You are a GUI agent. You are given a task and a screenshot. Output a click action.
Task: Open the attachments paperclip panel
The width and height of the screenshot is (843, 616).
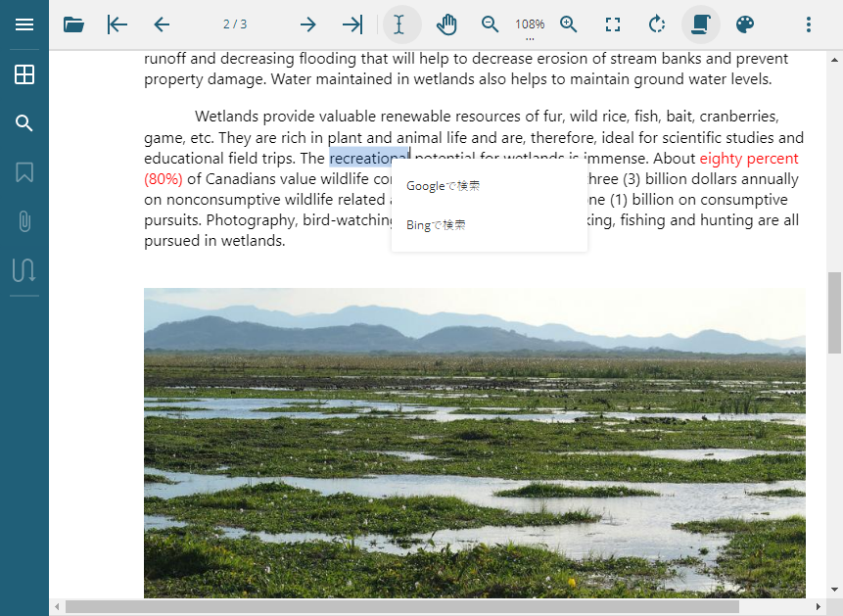(x=24, y=221)
